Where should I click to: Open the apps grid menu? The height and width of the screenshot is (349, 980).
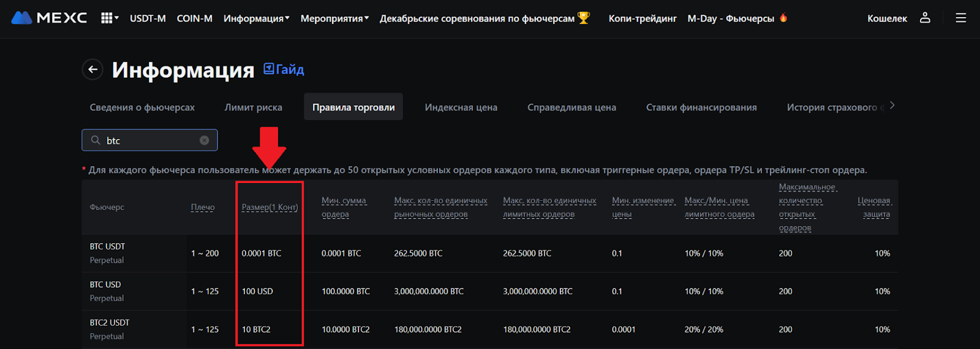pos(110,18)
